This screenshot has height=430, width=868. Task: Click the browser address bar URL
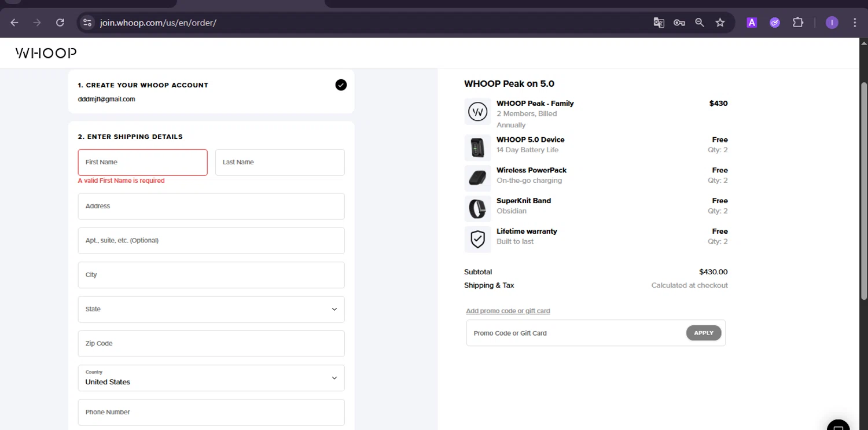(x=158, y=23)
